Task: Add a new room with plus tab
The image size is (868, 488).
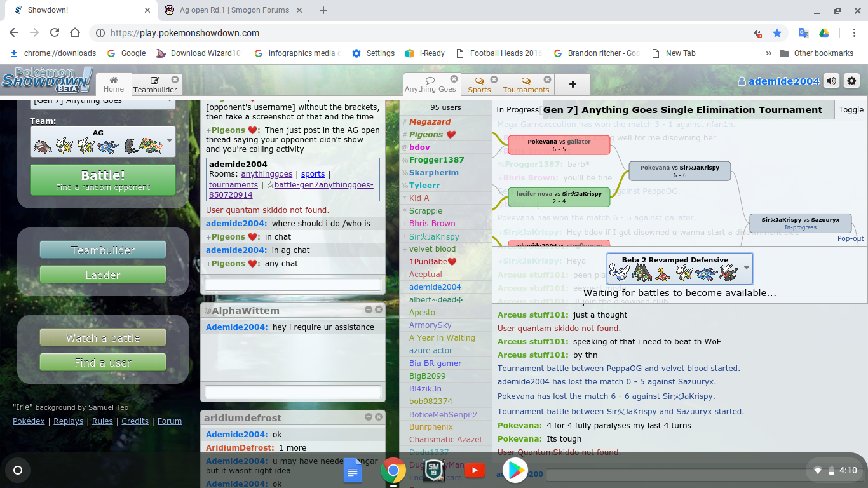Action: coord(573,84)
